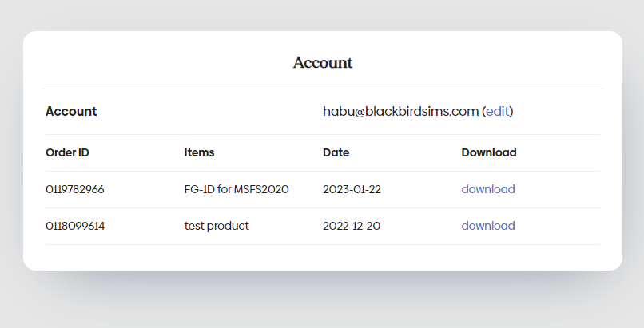Click the centered Account title heading
The image size is (644, 328).
[x=323, y=62]
